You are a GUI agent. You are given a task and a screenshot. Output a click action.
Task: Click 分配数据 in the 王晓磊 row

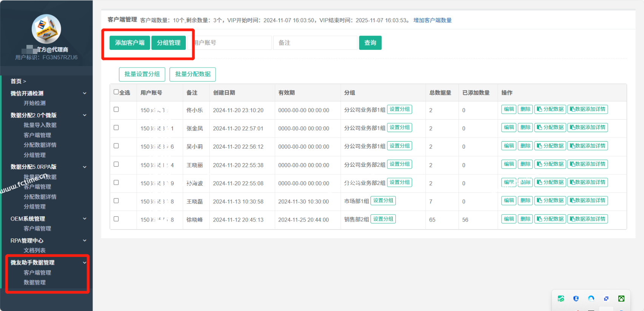(550, 200)
